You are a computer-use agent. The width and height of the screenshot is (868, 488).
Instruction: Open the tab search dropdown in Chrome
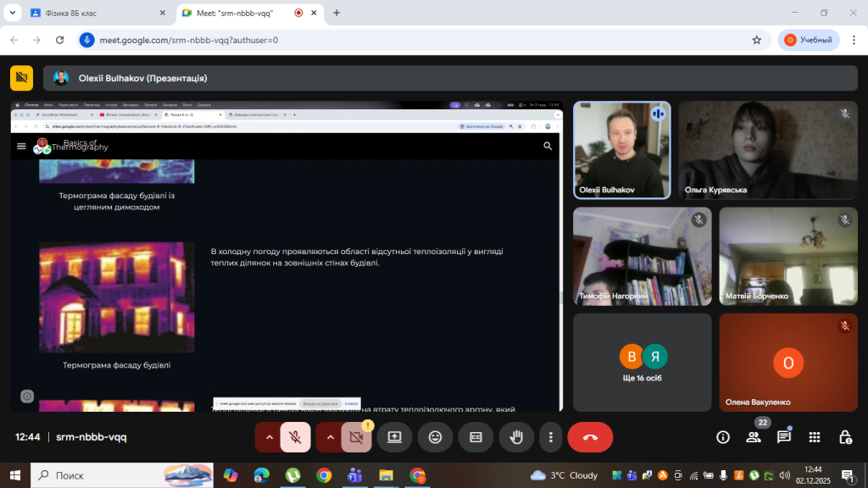point(13,13)
